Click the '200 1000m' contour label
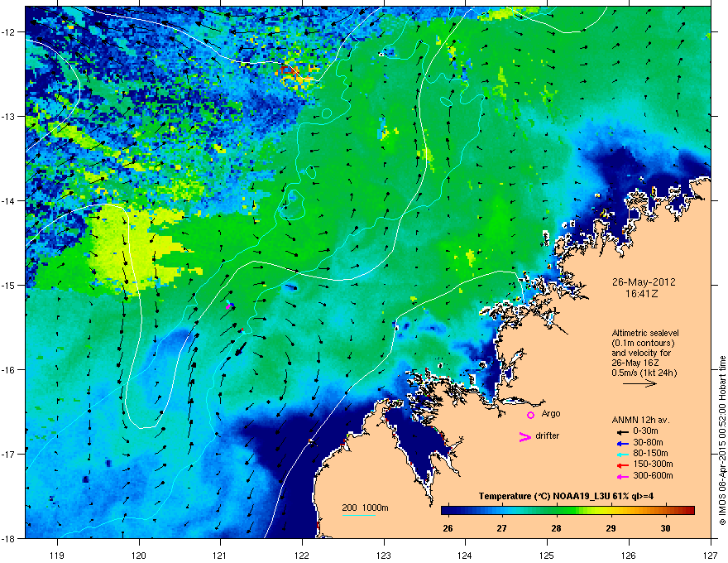 (x=365, y=508)
